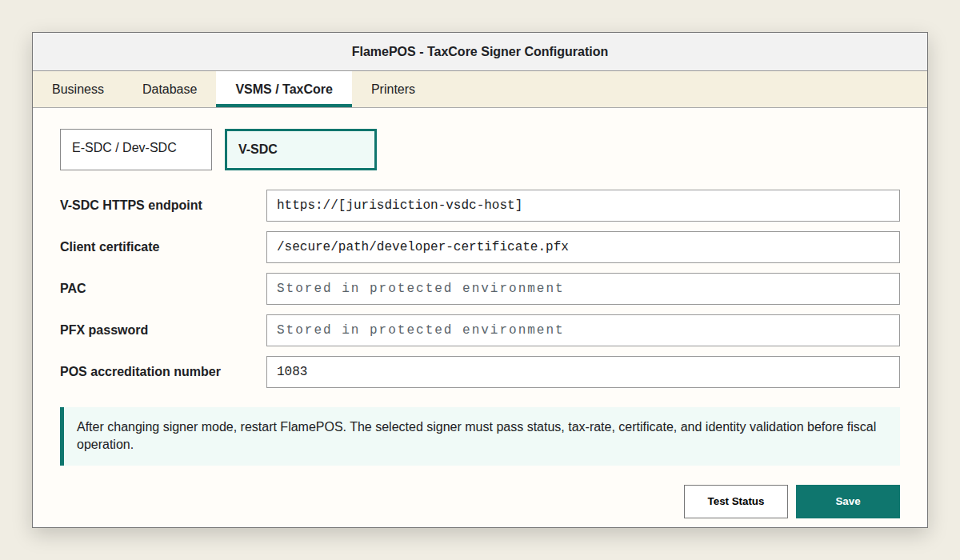The width and height of the screenshot is (960, 560).
Task: Click the PFX password field
Action: click(x=582, y=330)
